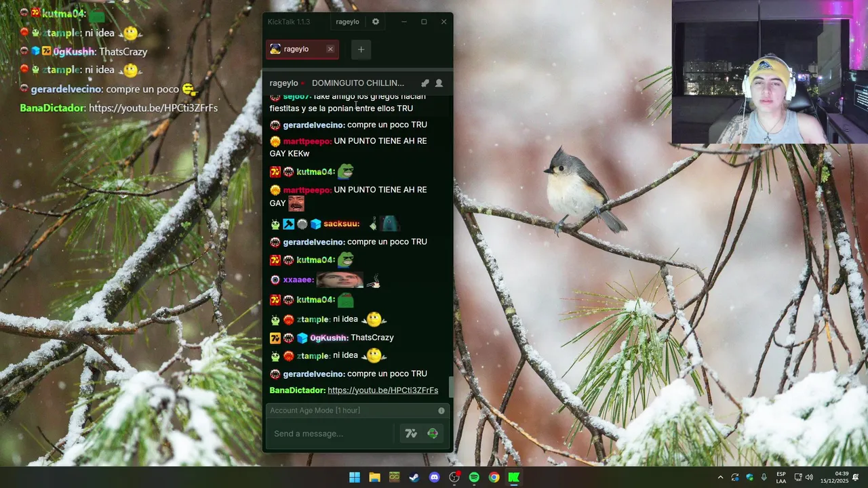Open the green KickTalk taskbar icon
The image size is (868, 488).
514,477
